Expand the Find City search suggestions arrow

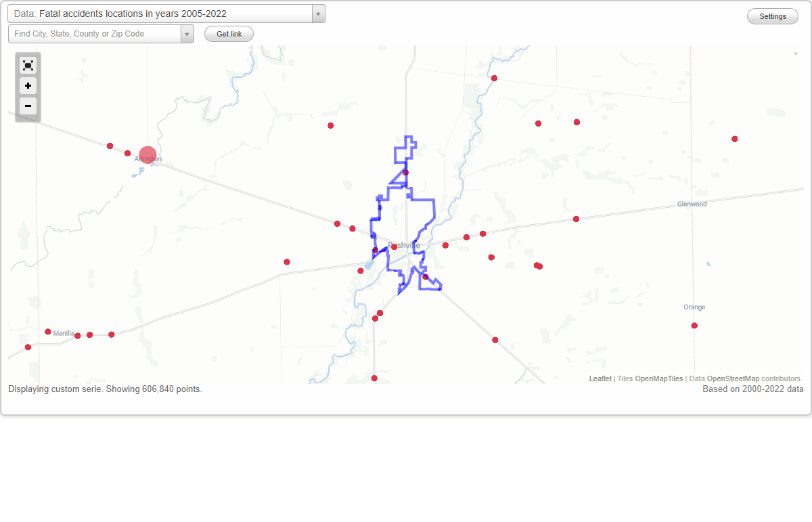[x=187, y=33]
